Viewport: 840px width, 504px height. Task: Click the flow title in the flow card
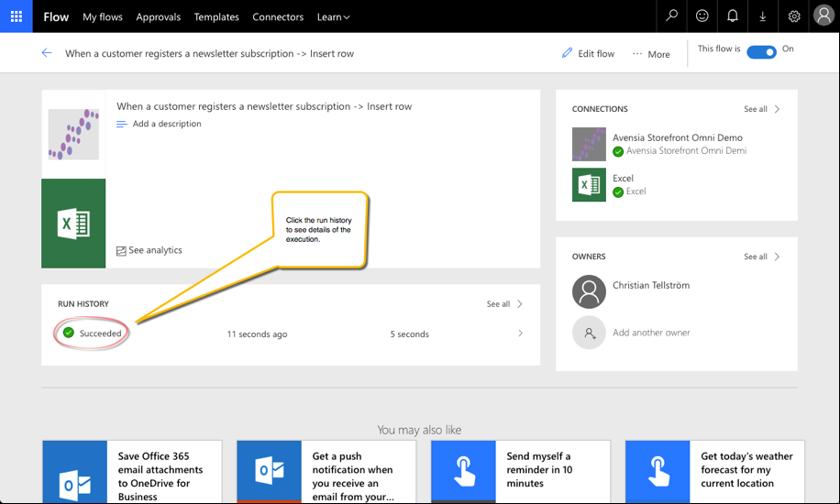click(x=264, y=106)
